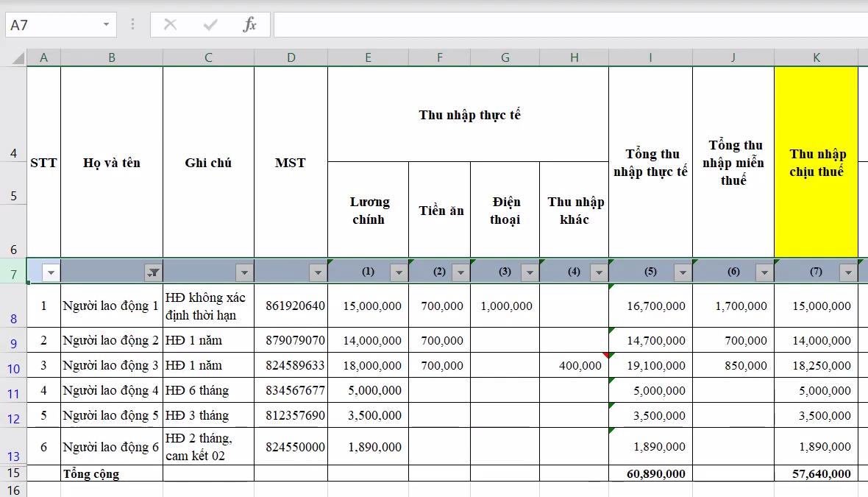
Task: Open filter dropdown for Tiền ăn column (2)
Action: coord(460,272)
